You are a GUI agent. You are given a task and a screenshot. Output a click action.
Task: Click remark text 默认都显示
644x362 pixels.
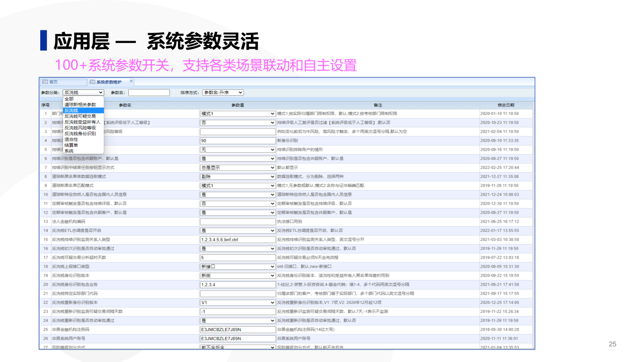(x=288, y=168)
